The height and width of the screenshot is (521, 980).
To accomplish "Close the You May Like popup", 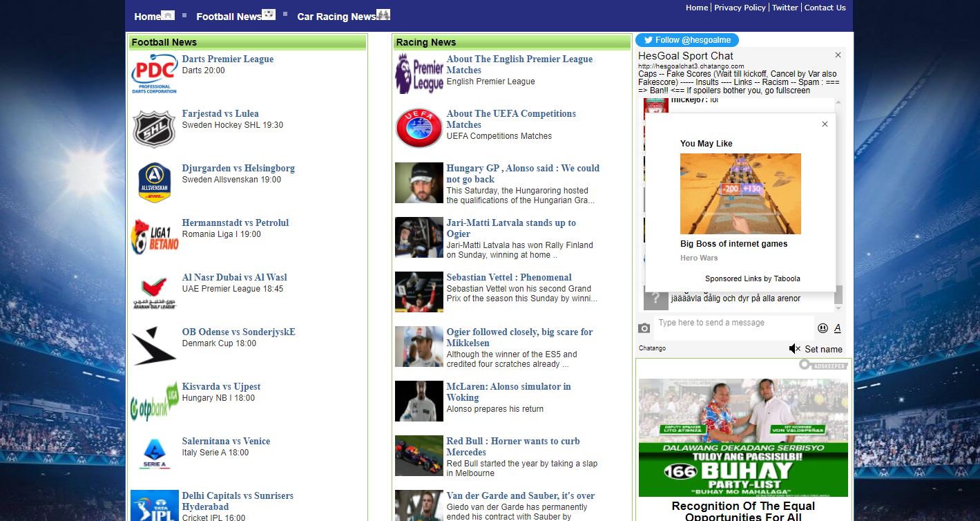I will pos(825,124).
